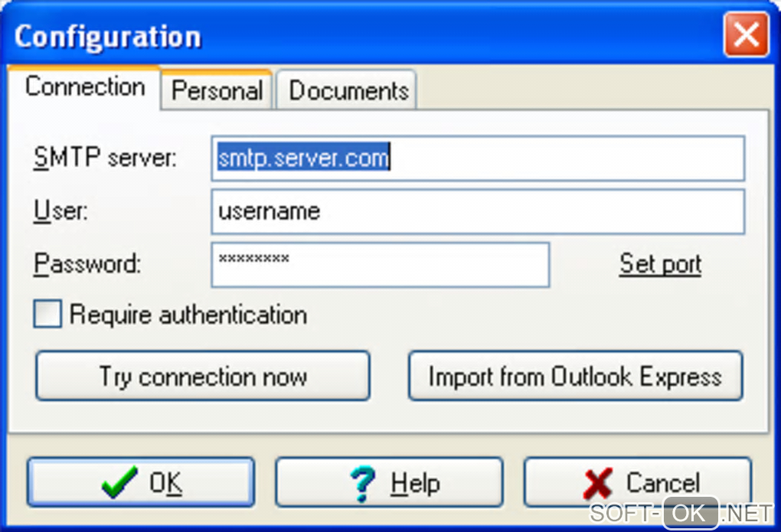Open the Documents tab
This screenshot has width=781, height=532.
(347, 90)
